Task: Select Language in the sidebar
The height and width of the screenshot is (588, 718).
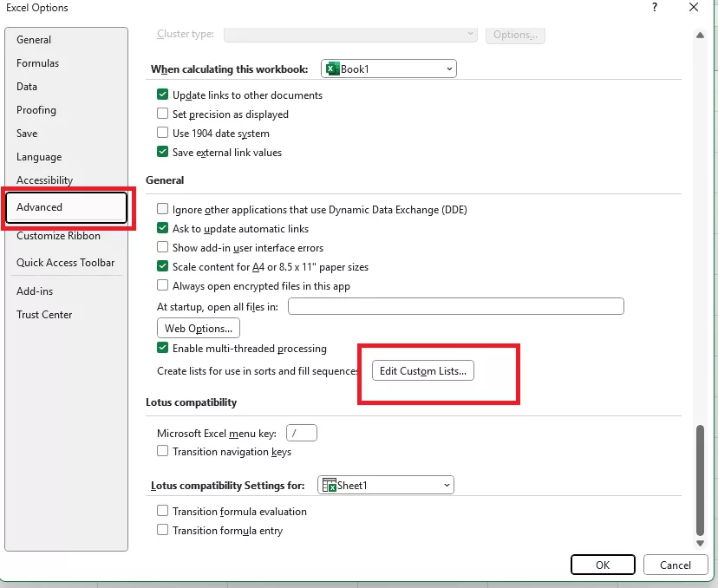Action: point(39,157)
